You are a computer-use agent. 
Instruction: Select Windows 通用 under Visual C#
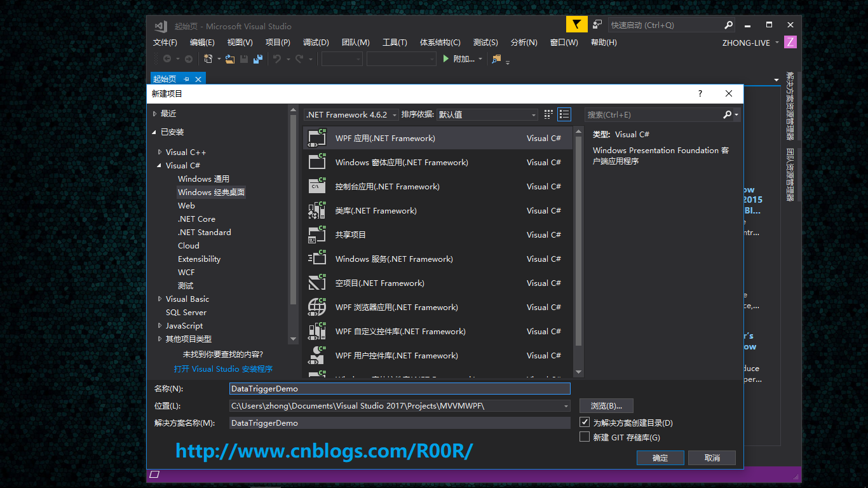(203, 179)
